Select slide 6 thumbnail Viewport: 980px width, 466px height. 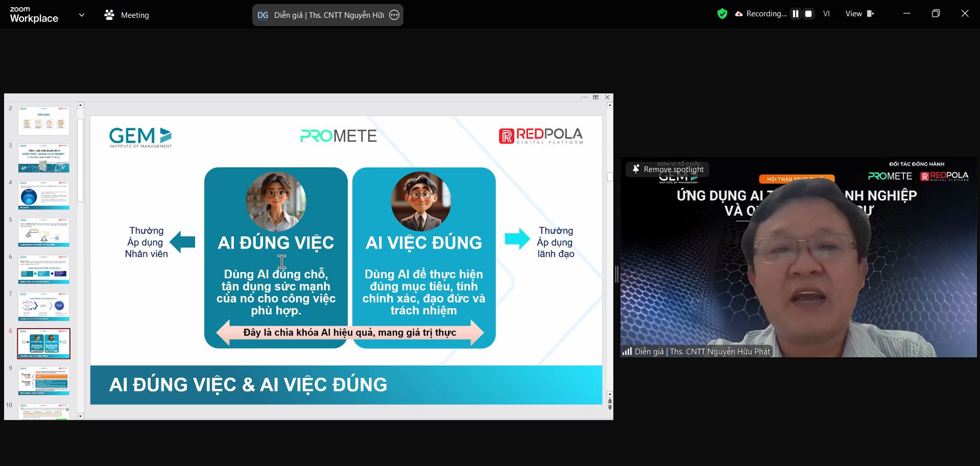tap(43, 269)
